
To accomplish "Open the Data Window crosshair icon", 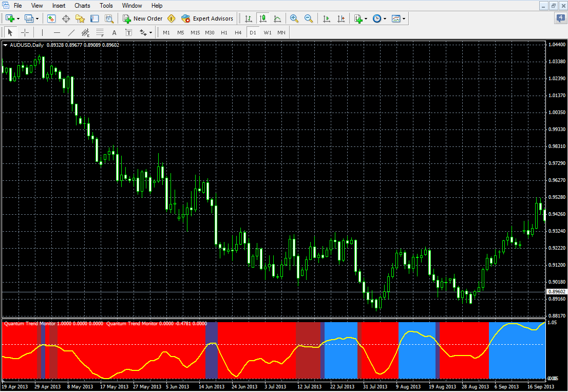I will [66, 18].
